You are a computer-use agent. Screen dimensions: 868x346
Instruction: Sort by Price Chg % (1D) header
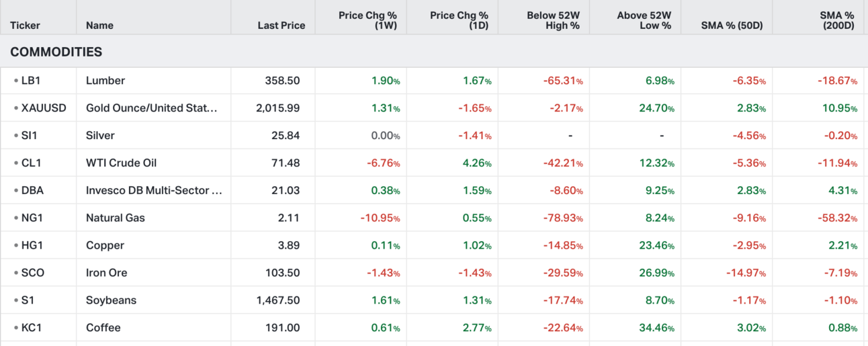point(460,20)
